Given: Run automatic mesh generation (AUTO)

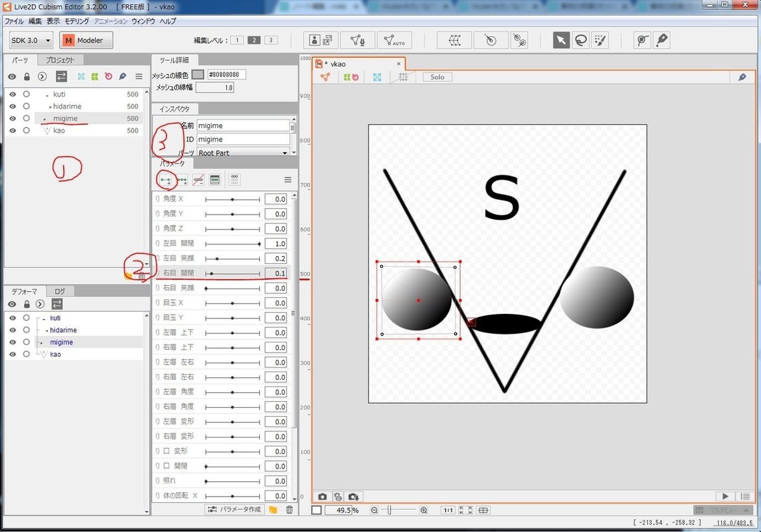Looking at the screenshot, I should [394, 40].
